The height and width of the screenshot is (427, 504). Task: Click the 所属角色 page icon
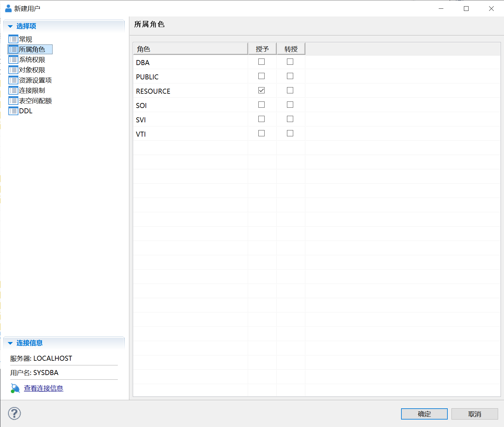click(x=13, y=49)
